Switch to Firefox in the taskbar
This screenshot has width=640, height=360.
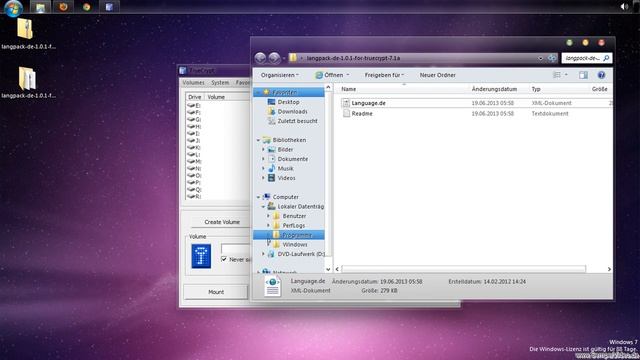tap(63, 7)
